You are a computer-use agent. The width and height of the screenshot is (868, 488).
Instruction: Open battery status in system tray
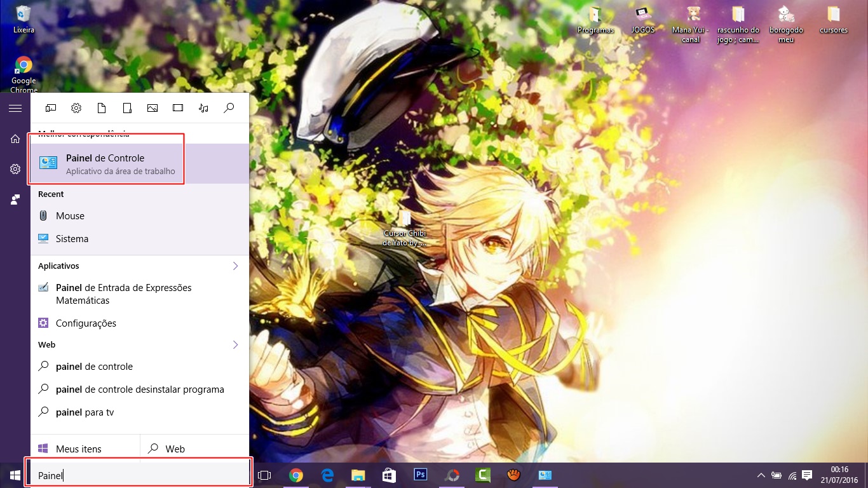pyautogui.click(x=776, y=475)
